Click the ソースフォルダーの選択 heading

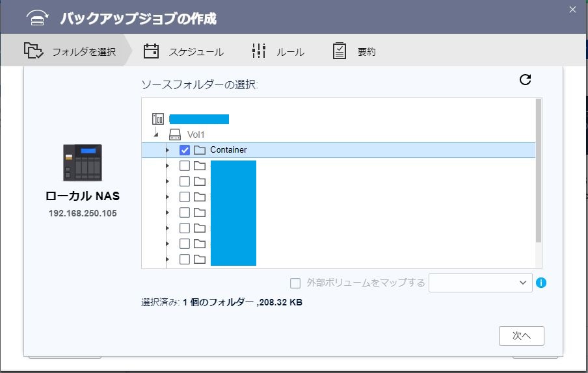click(200, 84)
